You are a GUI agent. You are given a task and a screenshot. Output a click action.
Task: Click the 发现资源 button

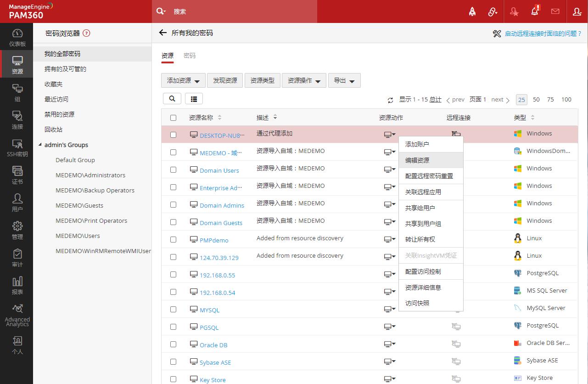225,80
